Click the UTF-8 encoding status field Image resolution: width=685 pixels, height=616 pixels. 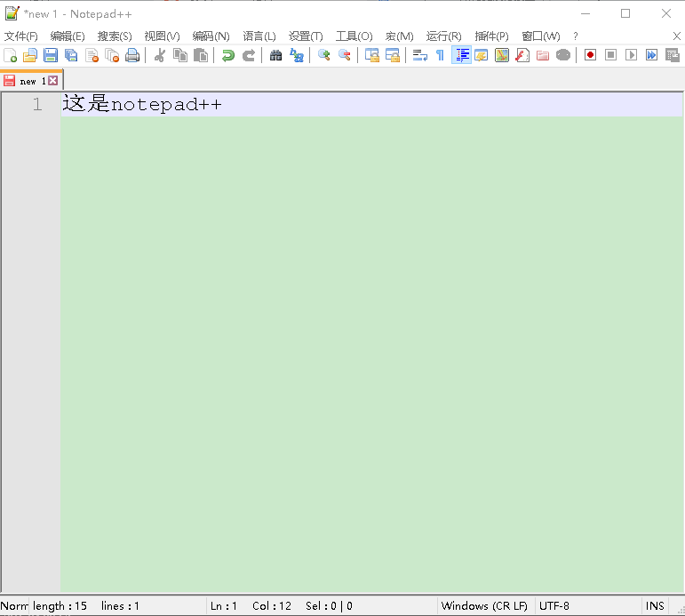(x=588, y=606)
